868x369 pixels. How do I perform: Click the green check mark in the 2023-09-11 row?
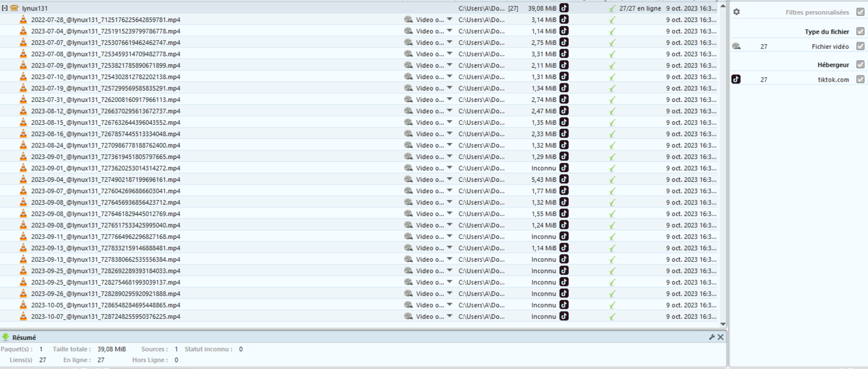click(612, 237)
